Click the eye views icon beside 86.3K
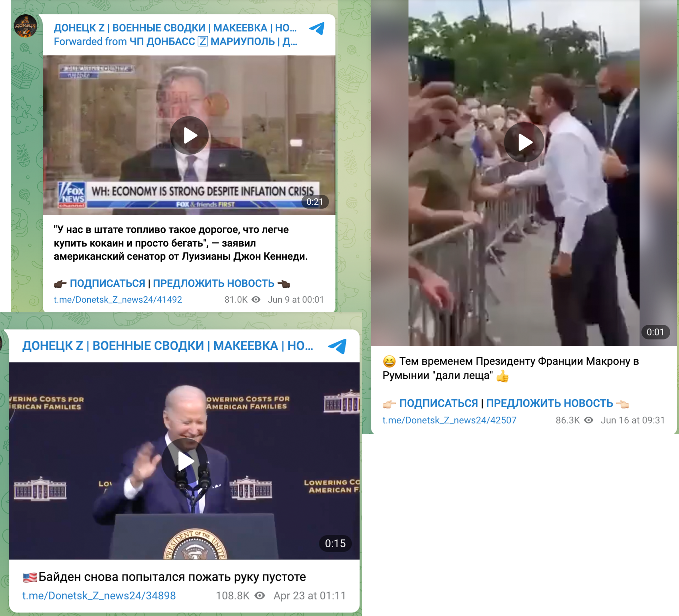The width and height of the screenshot is (679, 616). click(x=588, y=420)
